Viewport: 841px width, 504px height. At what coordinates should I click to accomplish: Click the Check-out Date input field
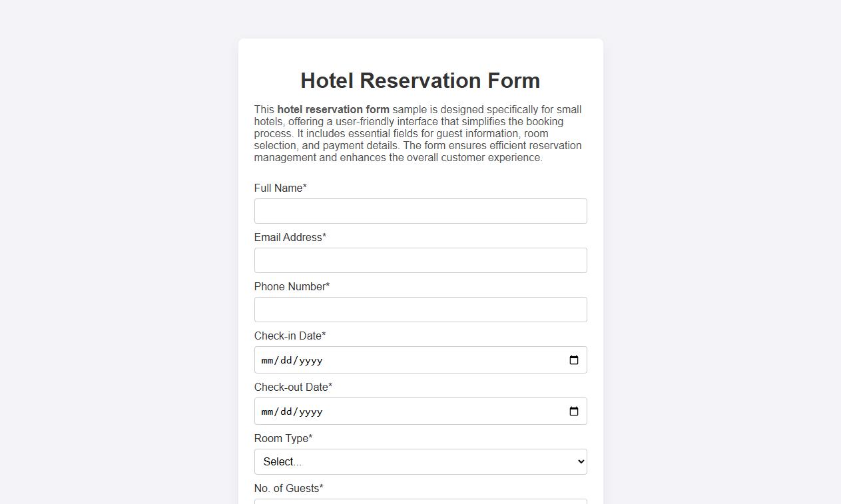[x=400, y=411]
